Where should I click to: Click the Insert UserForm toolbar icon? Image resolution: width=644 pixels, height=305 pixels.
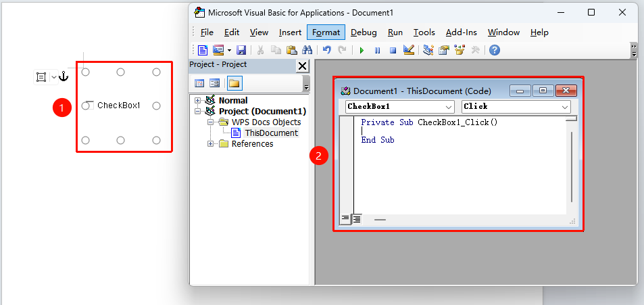[x=218, y=50]
